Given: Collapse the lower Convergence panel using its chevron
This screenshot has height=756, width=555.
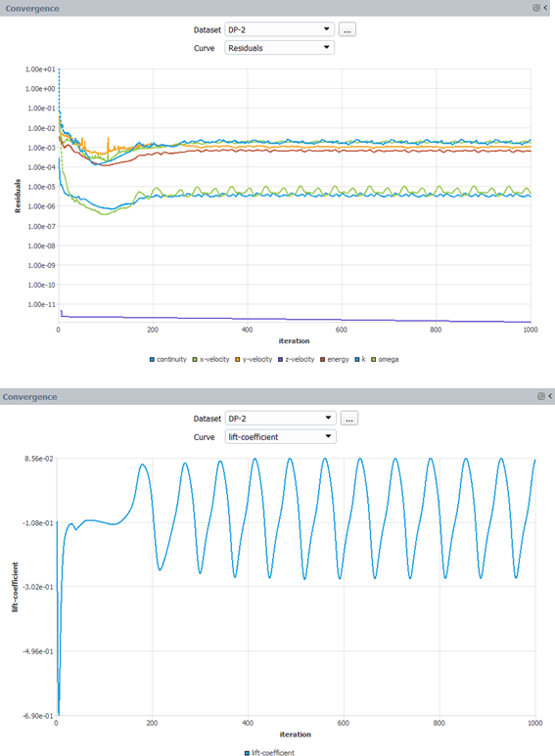Looking at the screenshot, I should [550, 396].
